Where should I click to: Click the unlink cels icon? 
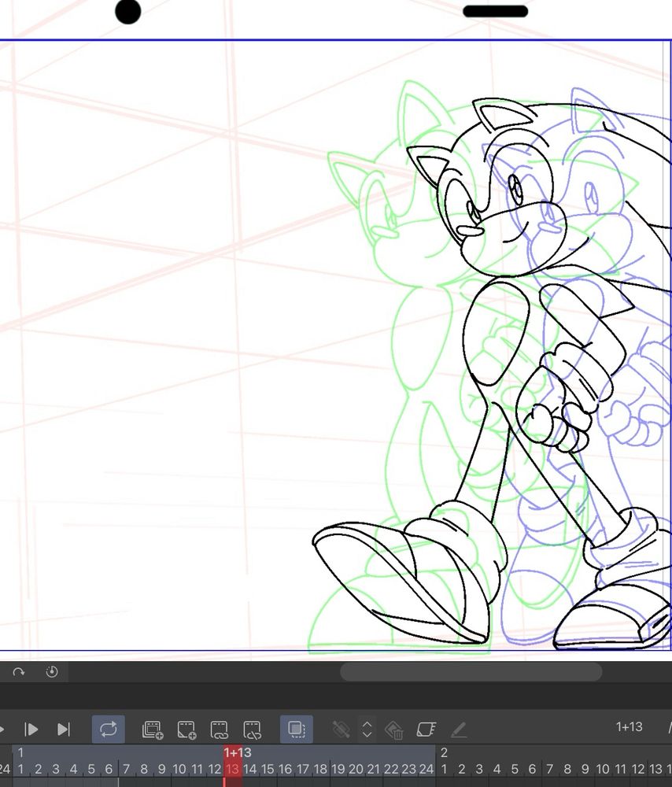tap(252, 730)
